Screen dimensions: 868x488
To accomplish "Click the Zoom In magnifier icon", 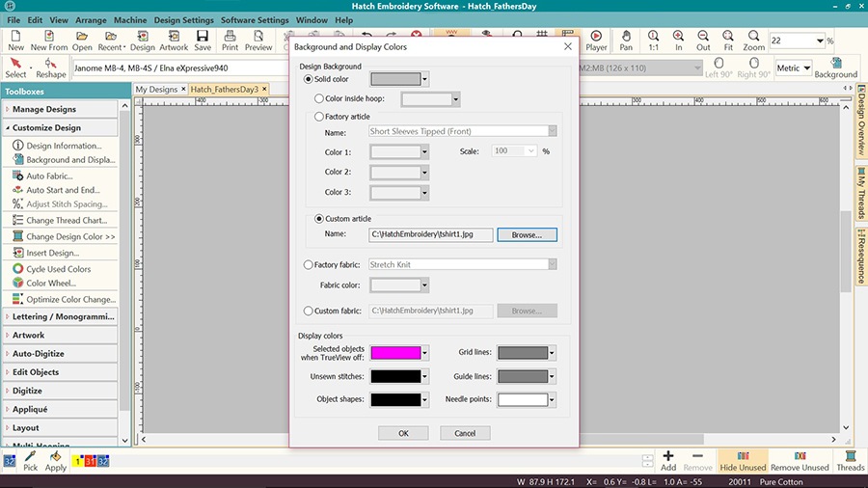I will click(679, 40).
